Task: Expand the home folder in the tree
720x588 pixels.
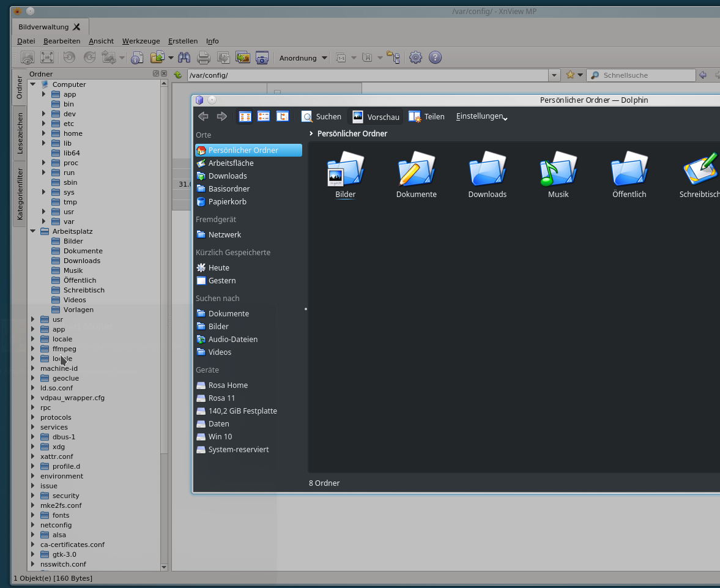Action: coord(44,133)
